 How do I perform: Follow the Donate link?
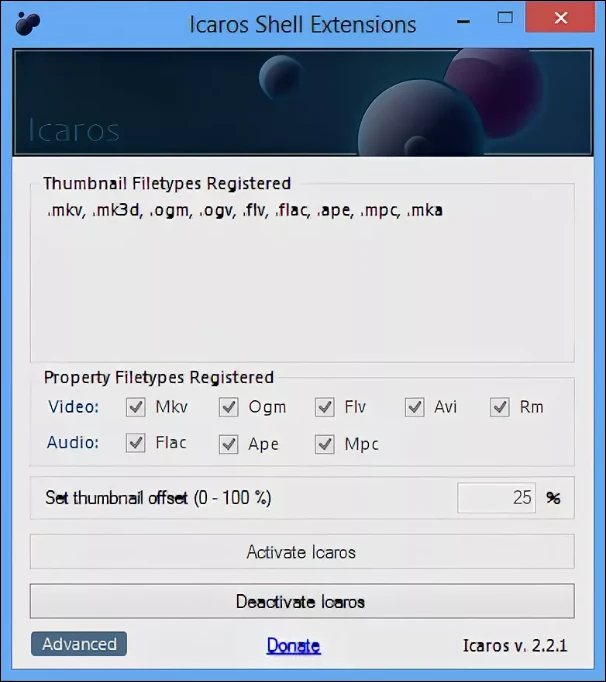293,646
